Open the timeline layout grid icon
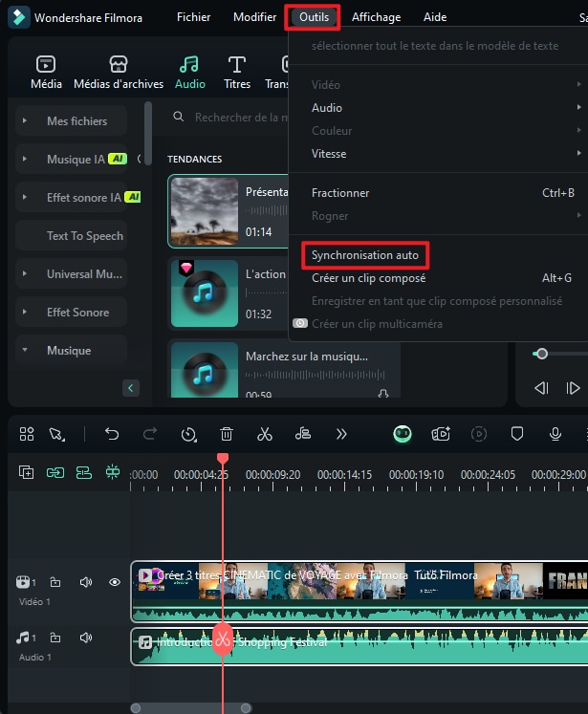Screen dimensions: 588x714 coord(27,434)
